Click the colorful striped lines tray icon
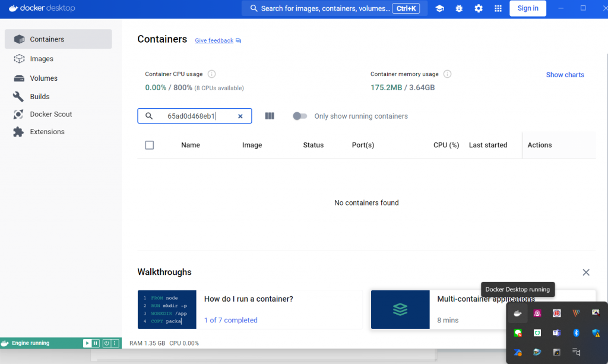The width and height of the screenshot is (608, 364). click(x=576, y=313)
